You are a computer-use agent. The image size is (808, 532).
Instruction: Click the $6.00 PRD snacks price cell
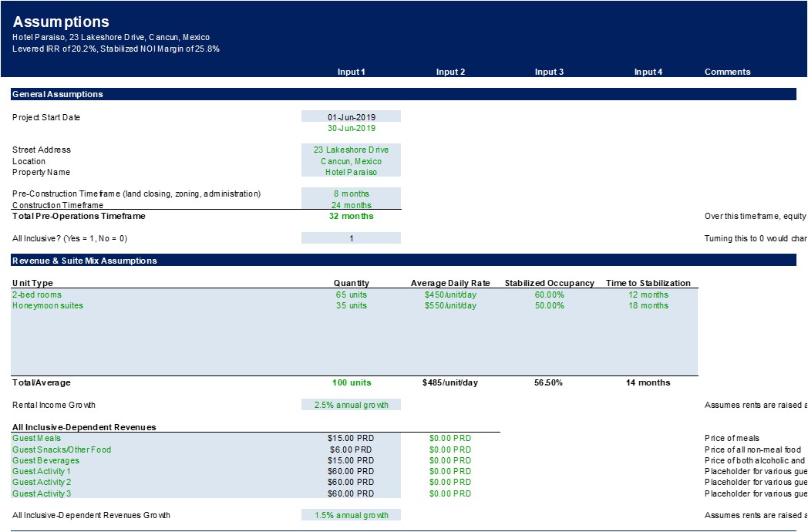point(351,450)
